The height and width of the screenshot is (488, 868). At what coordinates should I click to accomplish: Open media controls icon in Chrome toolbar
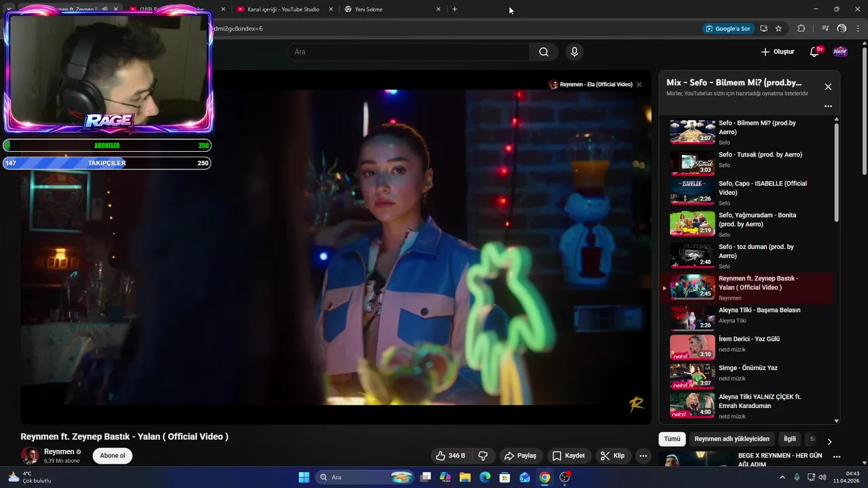(x=825, y=28)
